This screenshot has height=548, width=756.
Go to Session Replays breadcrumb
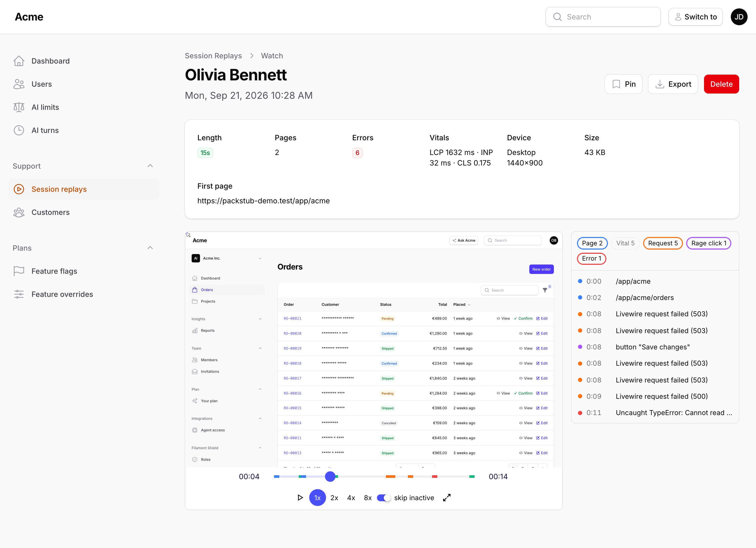[x=213, y=56]
